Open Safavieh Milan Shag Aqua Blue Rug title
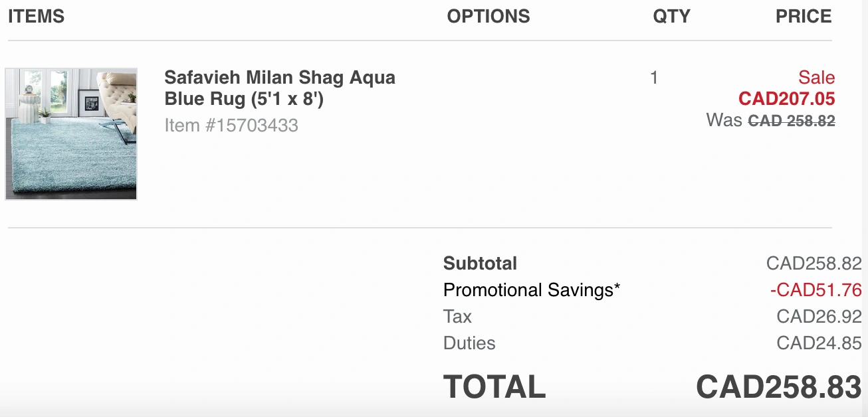The height and width of the screenshot is (417, 868). pos(280,88)
